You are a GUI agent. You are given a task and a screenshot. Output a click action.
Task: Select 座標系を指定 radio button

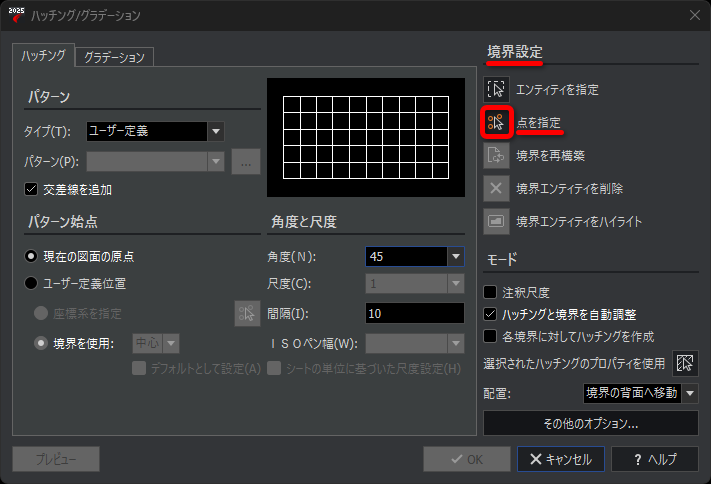tap(41, 313)
